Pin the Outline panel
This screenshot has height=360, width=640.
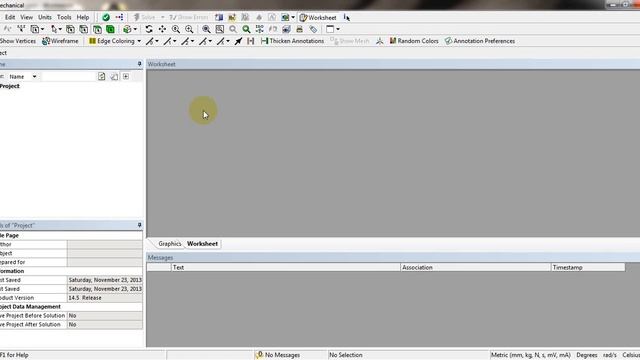139,64
